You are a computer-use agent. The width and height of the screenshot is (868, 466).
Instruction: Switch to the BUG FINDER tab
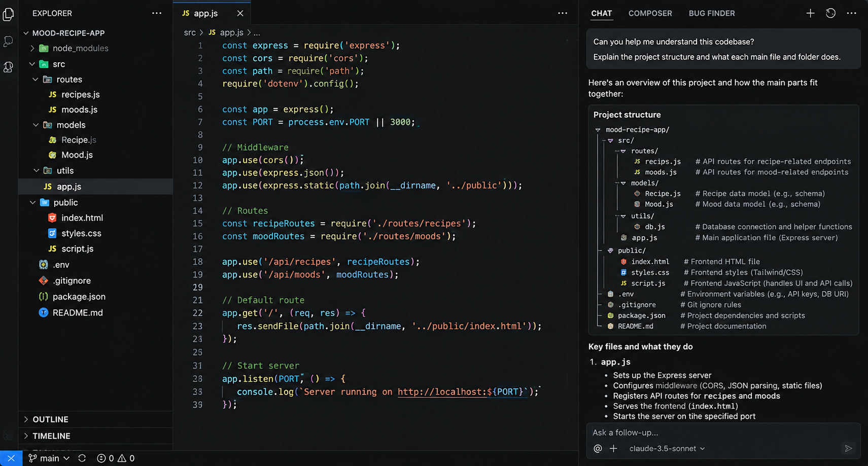(712, 13)
